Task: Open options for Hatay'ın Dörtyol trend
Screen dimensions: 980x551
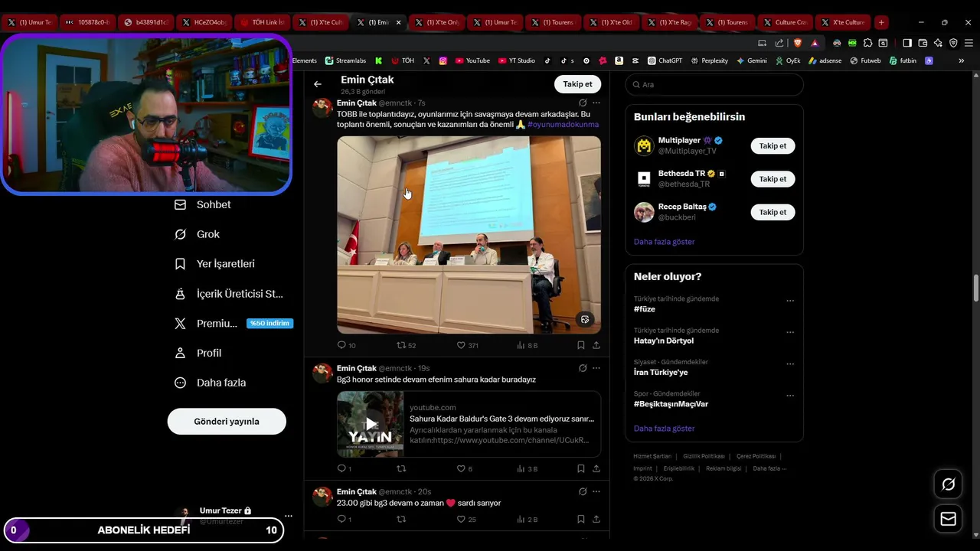Action: (x=790, y=332)
